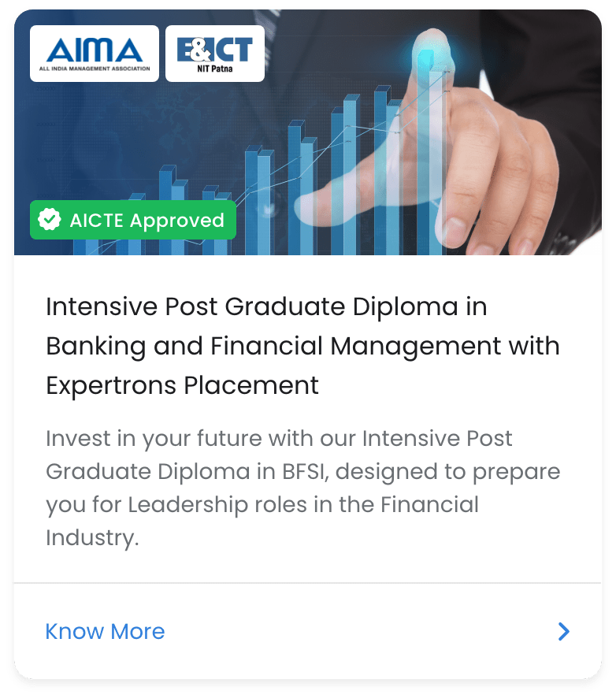Click the AICTE Approved label text
This screenshot has height=698, width=616.
(147, 220)
